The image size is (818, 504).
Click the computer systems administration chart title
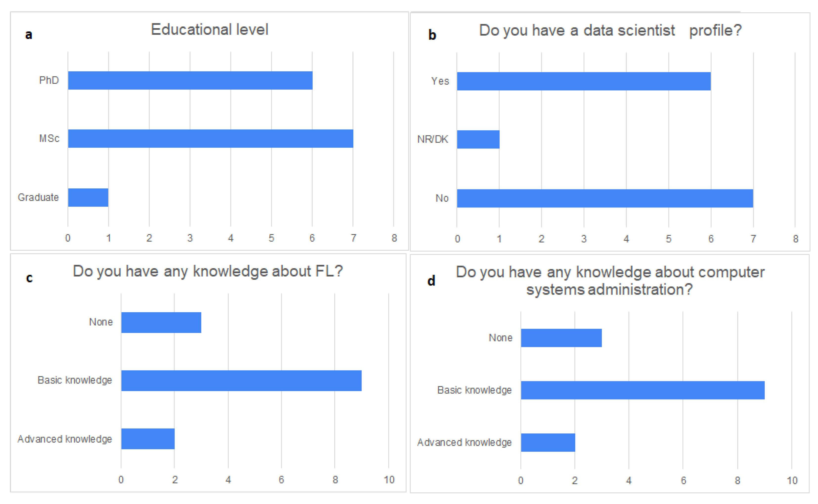[x=610, y=281]
